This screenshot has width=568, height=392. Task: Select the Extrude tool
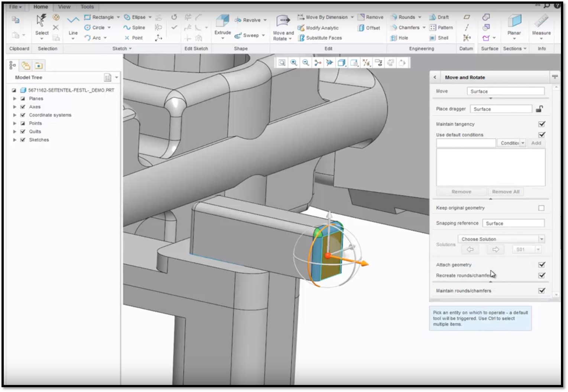click(223, 25)
